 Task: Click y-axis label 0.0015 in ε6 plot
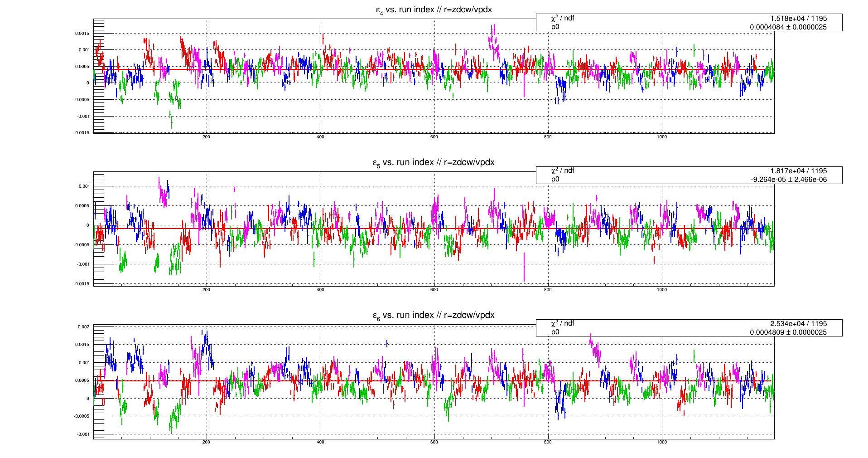[82, 345]
